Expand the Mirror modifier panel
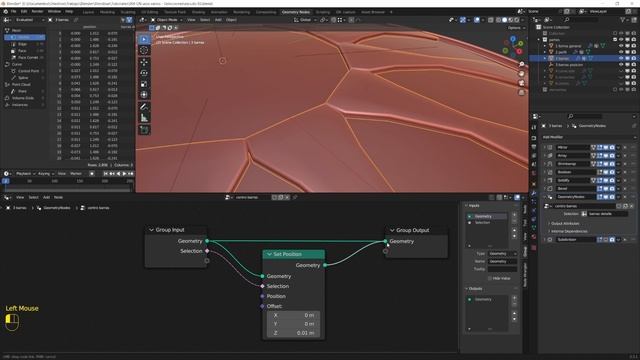The height and width of the screenshot is (360, 640). point(545,147)
